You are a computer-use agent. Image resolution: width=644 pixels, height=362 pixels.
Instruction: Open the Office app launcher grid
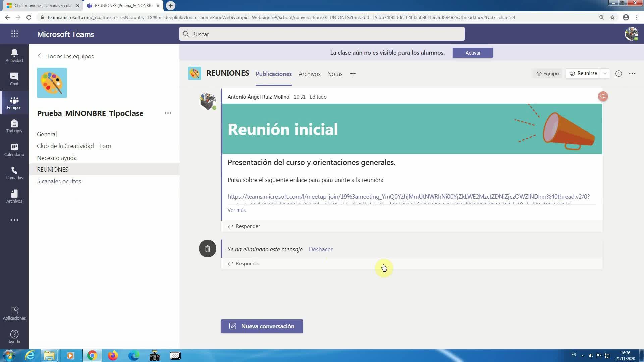14,34
